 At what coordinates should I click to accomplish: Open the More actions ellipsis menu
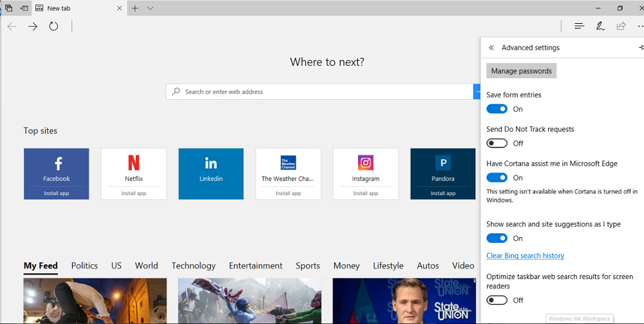pos(640,26)
